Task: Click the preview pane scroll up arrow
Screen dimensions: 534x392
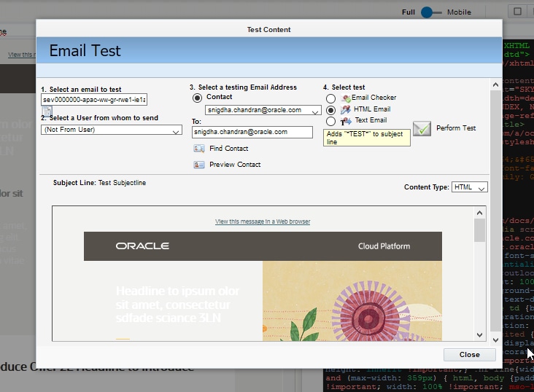Action: (x=479, y=213)
